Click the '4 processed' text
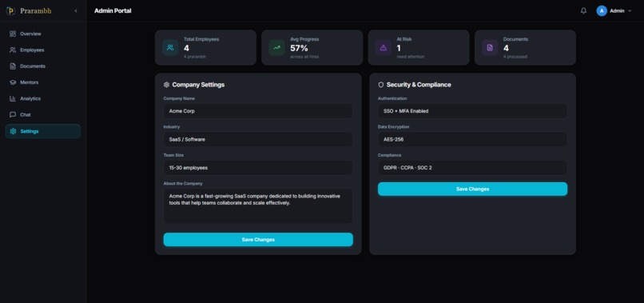This screenshot has width=644, height=303. pos(515,57)
